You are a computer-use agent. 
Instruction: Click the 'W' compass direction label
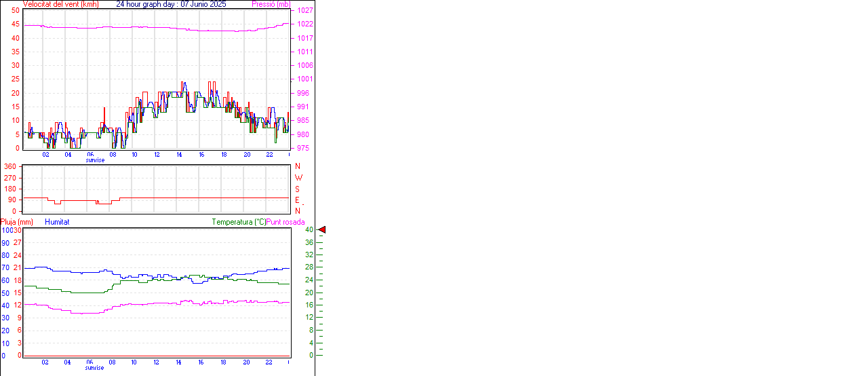click(298, 178)
